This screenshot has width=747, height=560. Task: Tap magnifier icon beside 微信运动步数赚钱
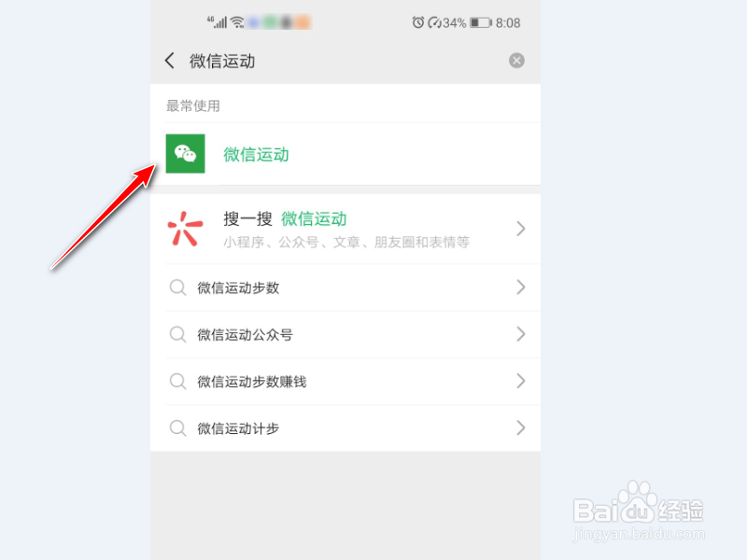tap(177, 381)
